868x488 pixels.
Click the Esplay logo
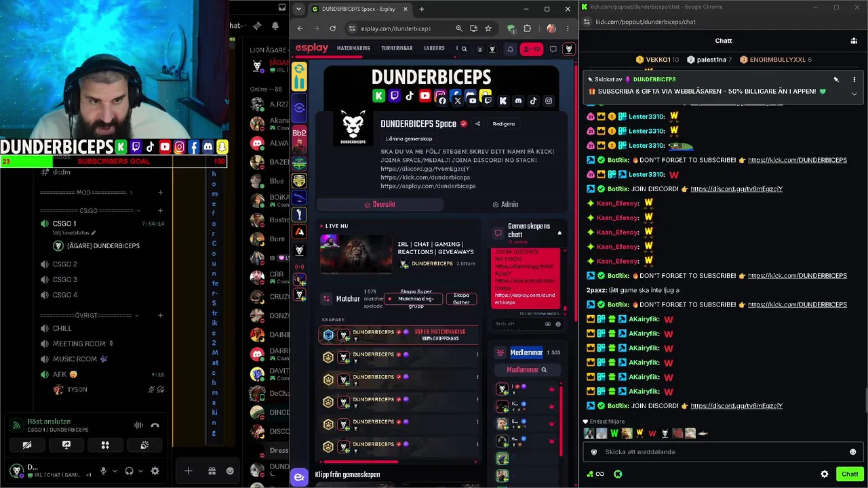(312, 48)
